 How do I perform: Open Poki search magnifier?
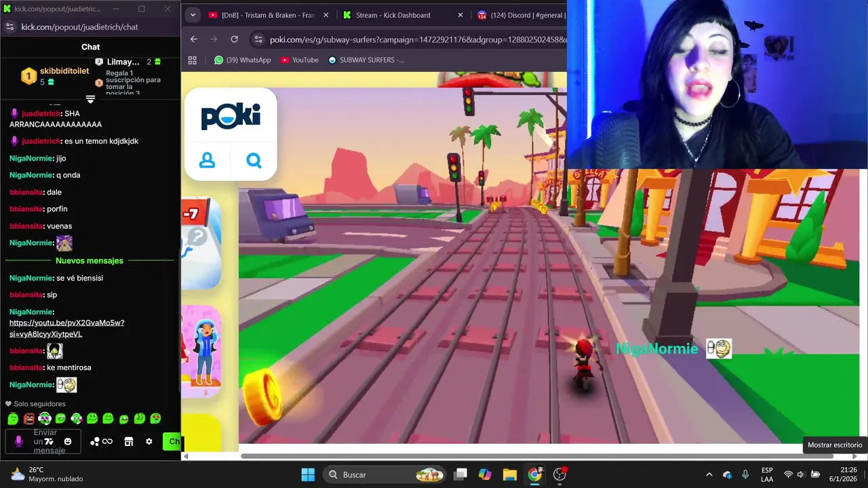pyautogui.click(x=254, y=161)
